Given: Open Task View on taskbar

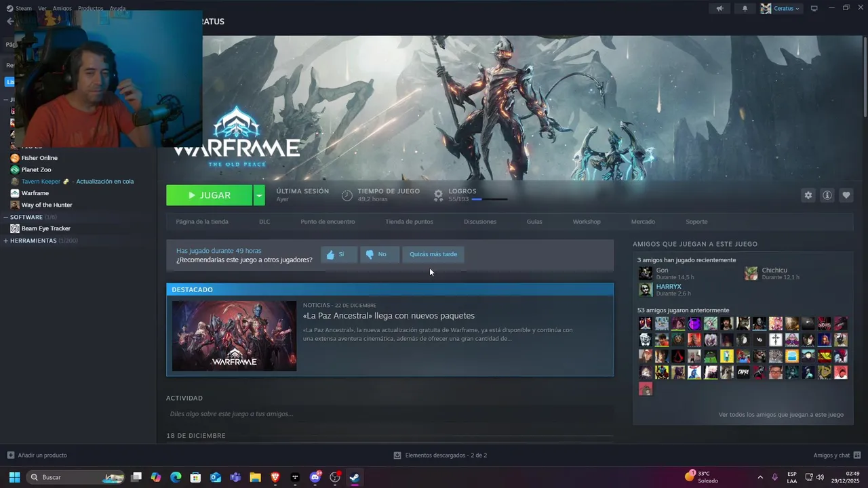Looking at the screenshot, I should [136, 477].
